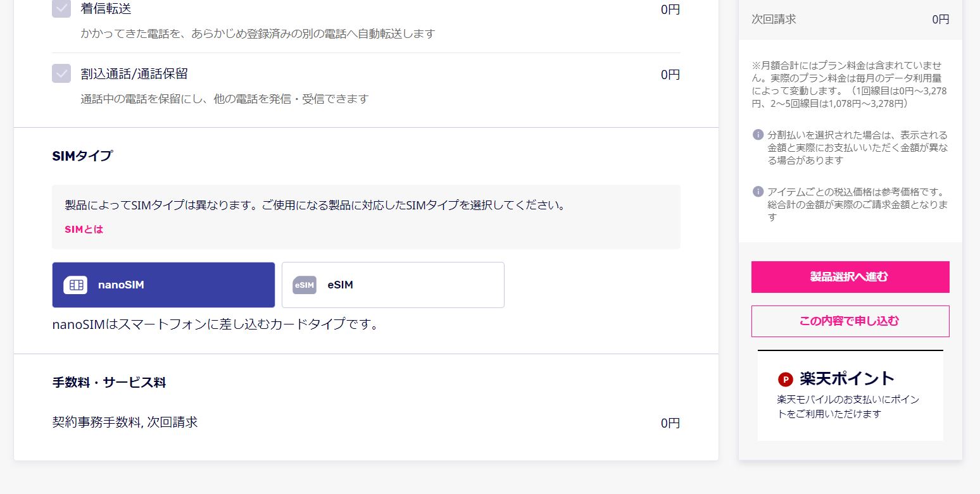Click the eSIM badge icon
Screen dimensions: 980x494
[305, 285]
